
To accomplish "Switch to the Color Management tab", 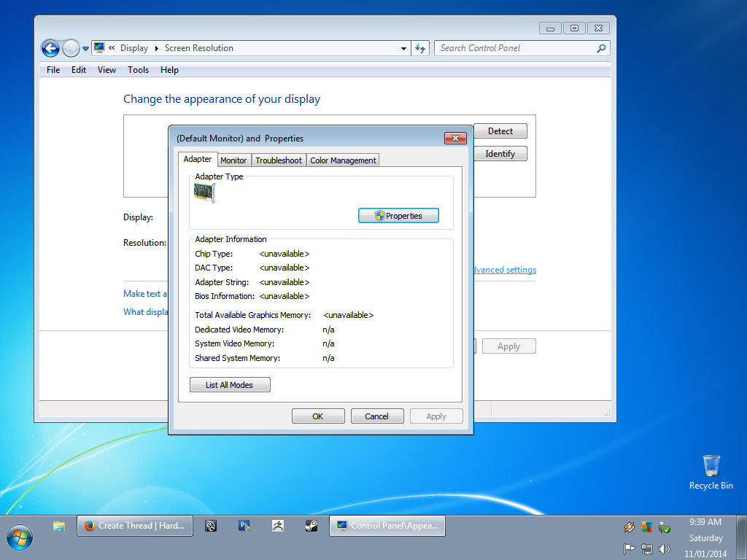I will (343, 160).
